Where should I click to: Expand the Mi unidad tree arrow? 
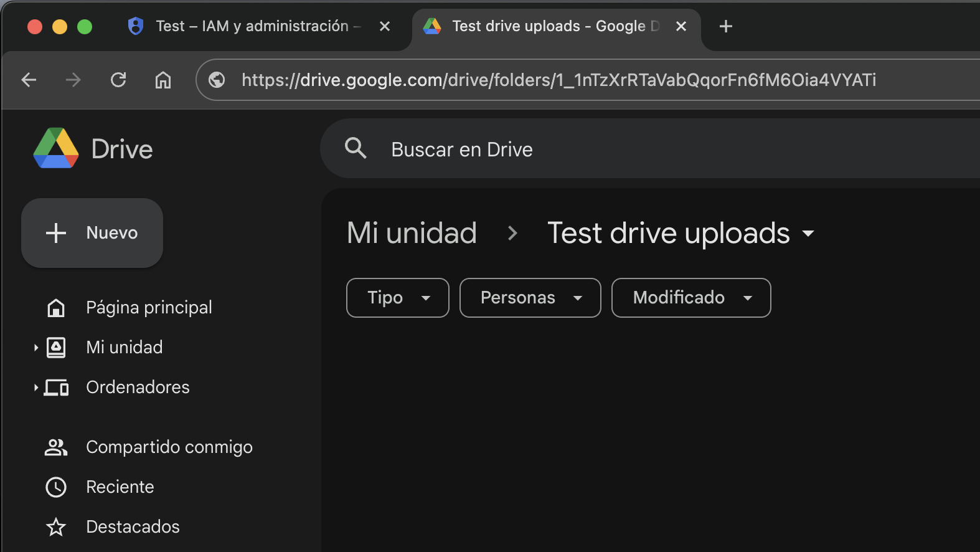point(36,348)
